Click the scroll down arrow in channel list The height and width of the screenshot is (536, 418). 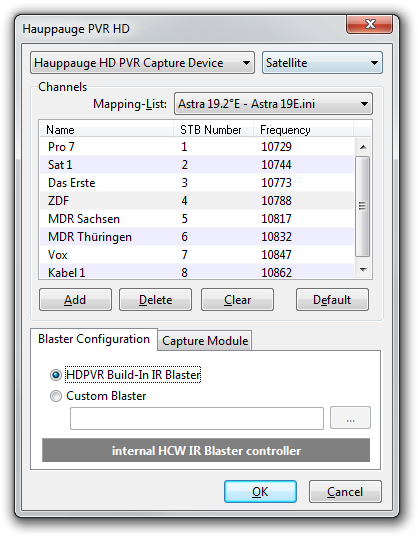pos(363,270)
